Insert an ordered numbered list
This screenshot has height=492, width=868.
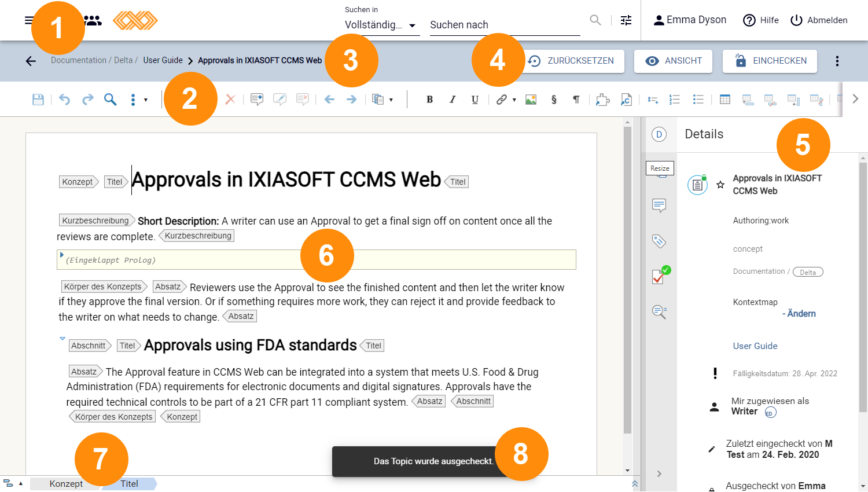click(x=675, y=100)
